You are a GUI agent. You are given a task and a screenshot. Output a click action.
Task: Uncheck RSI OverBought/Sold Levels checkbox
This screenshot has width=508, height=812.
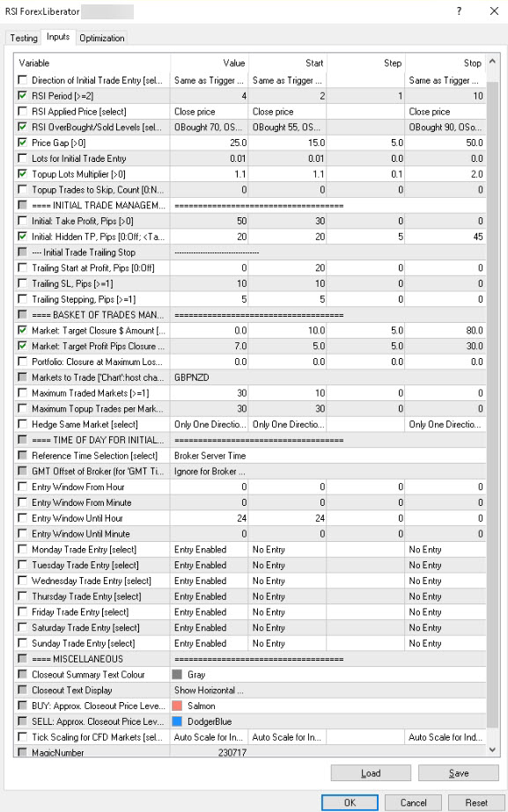coord(22,127)
